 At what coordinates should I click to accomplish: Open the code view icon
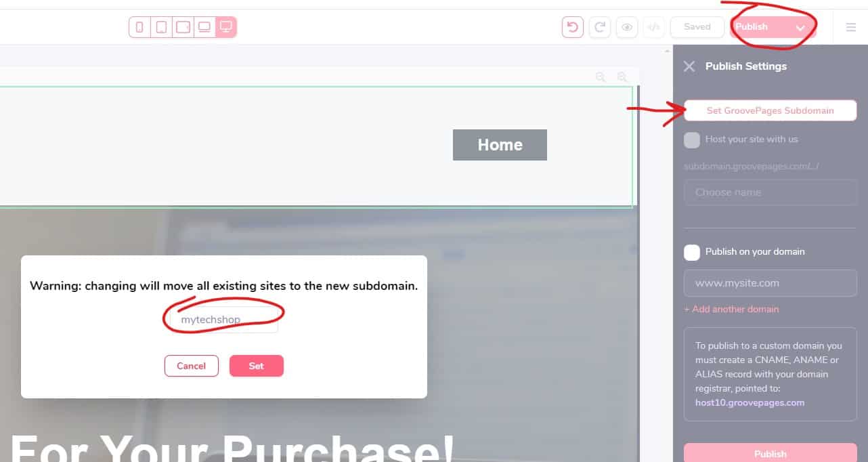(x=653, y=27)
